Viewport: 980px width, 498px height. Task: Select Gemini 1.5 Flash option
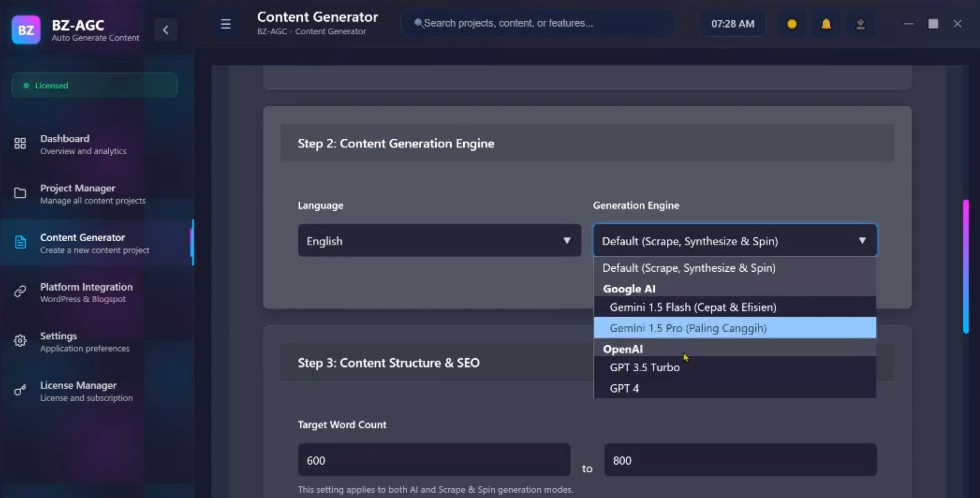(692, 307)
